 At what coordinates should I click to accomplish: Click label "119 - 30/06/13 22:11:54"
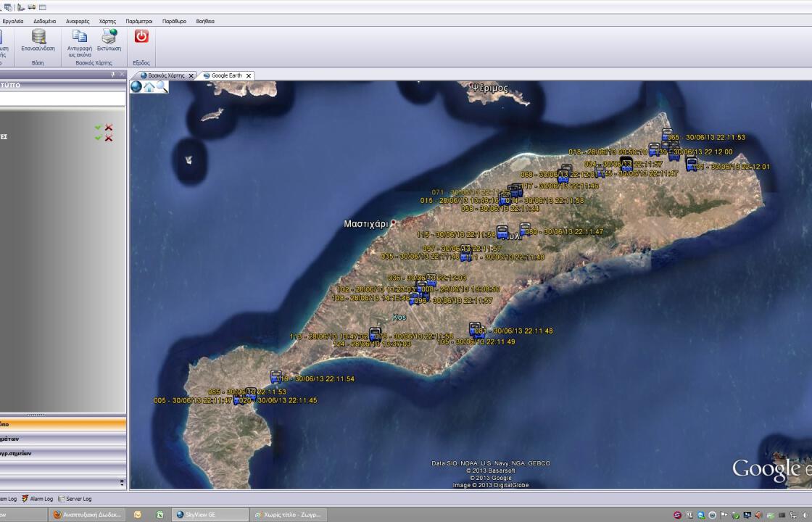coord(315,379)
